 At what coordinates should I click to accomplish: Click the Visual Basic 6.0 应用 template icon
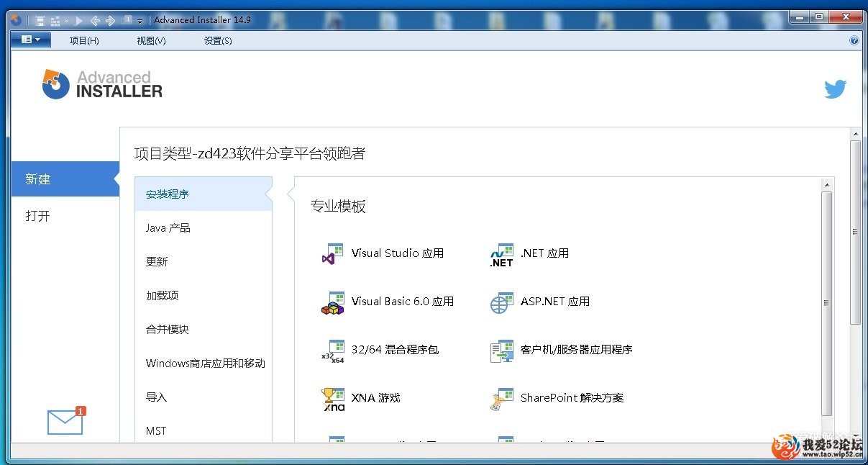click(333, 303)
